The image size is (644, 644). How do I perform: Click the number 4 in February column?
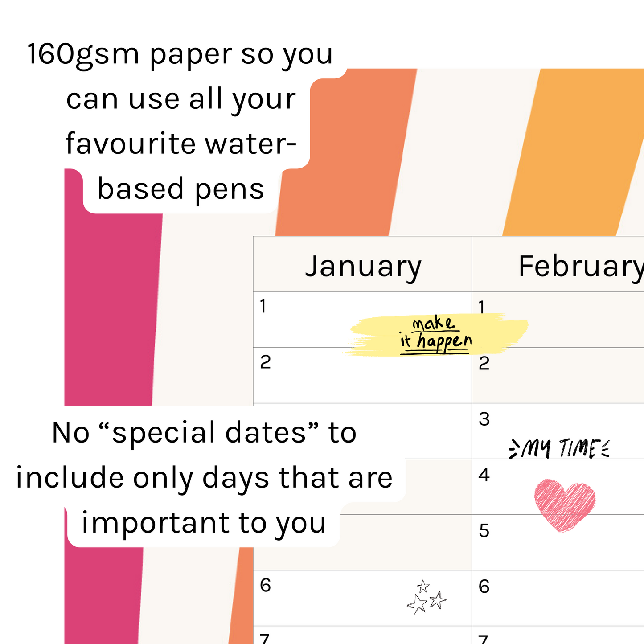click(484, 475)
